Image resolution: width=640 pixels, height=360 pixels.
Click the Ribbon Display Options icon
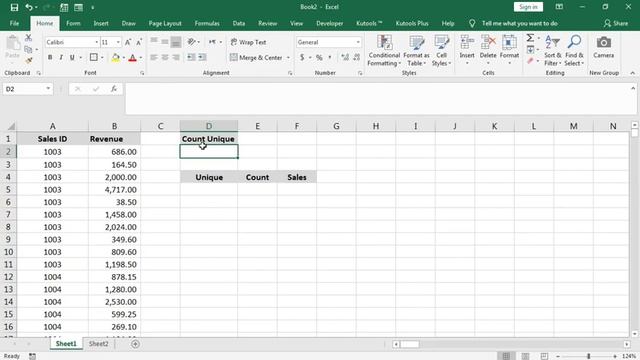(x=559, y=7)
